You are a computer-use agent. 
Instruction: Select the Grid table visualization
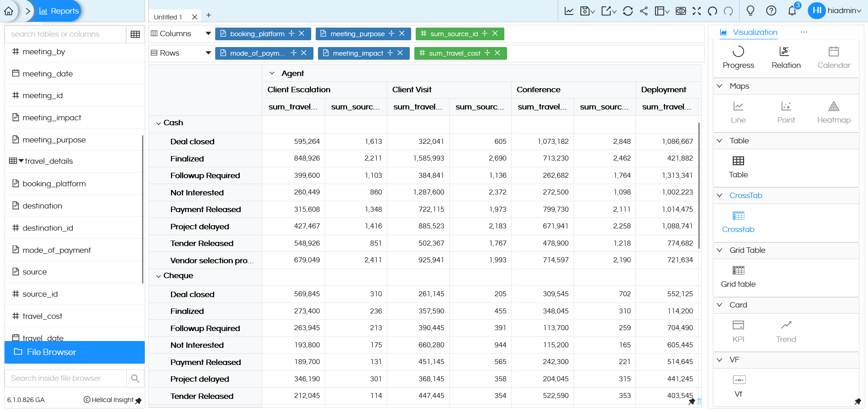point(738,276)
